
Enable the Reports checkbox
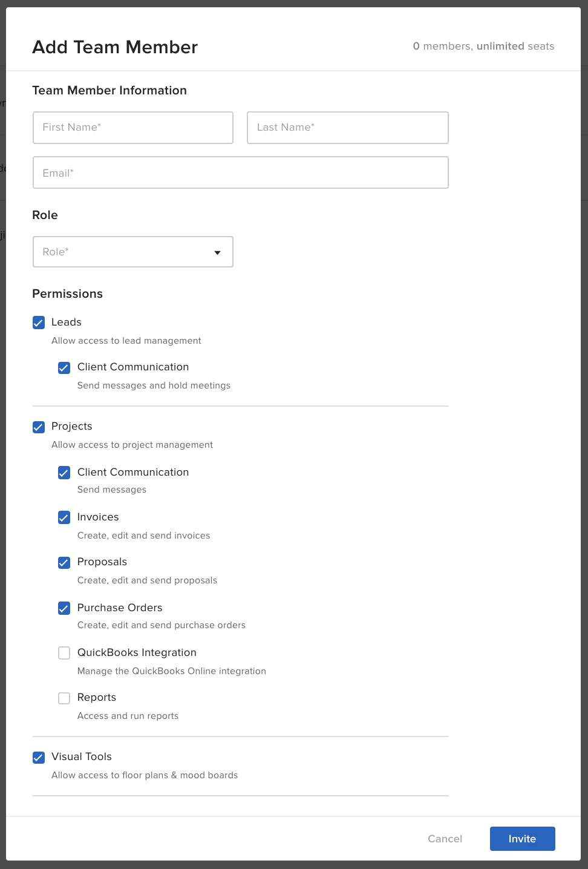pyautogui.click(x=64, y=698)
